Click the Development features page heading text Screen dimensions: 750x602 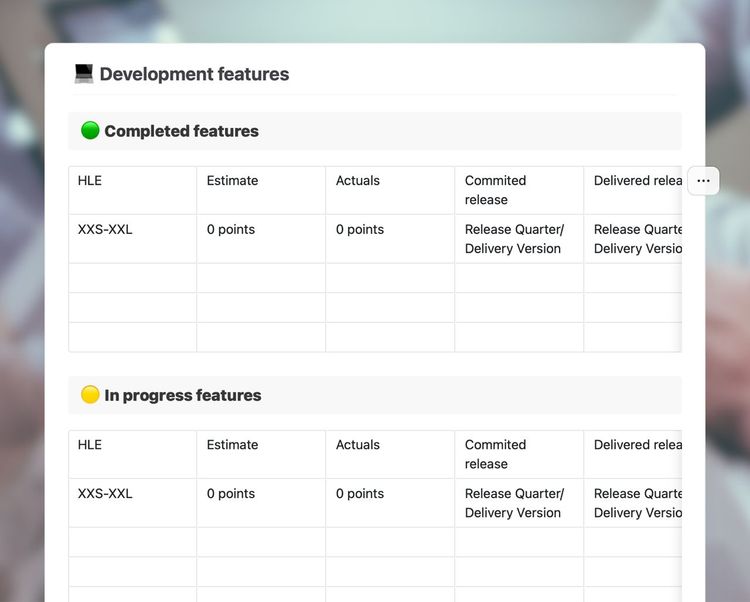tap(194, 74)
